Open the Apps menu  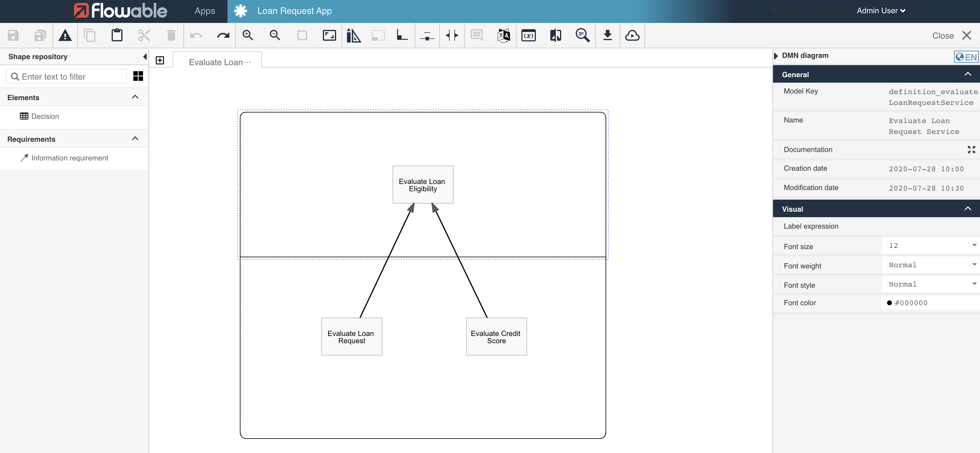(204, 11)
